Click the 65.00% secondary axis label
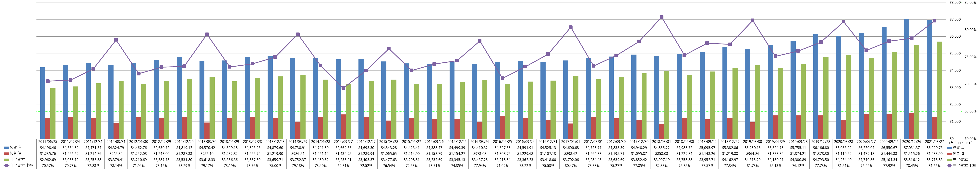This screenshot has width=980, height=169. (971, 111)
